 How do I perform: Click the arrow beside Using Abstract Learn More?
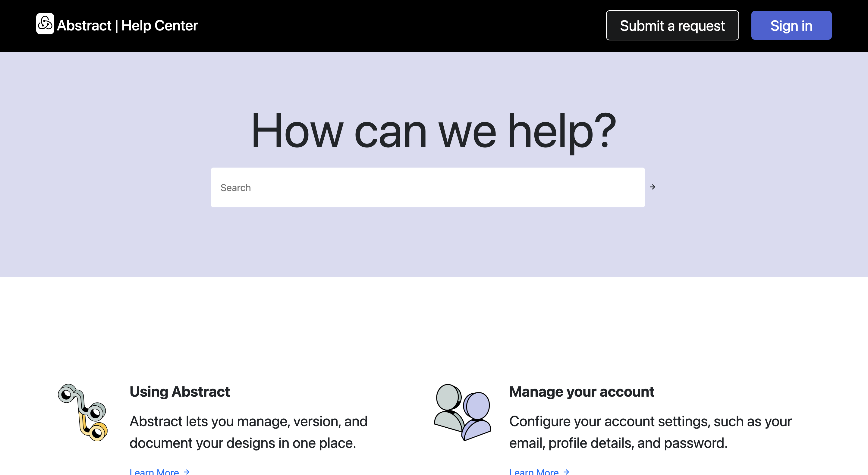(187, 471)
